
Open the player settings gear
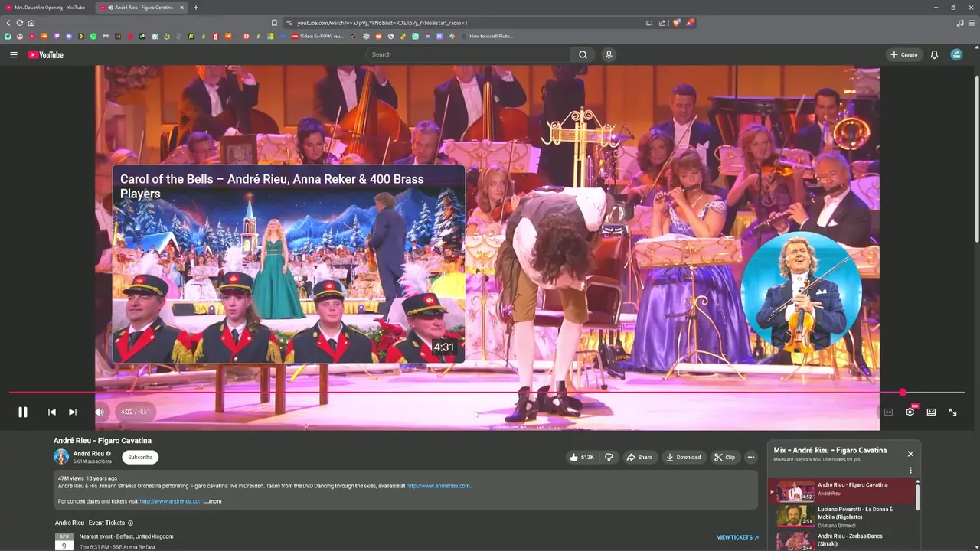point(910,412)
